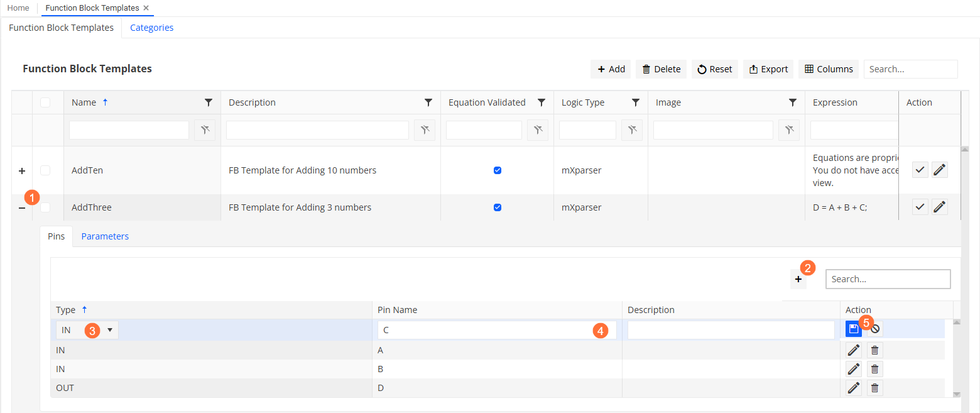Select the Pins tab
Image resolution: width=980 pixels, height=413 pixels.
pos(56,236)
